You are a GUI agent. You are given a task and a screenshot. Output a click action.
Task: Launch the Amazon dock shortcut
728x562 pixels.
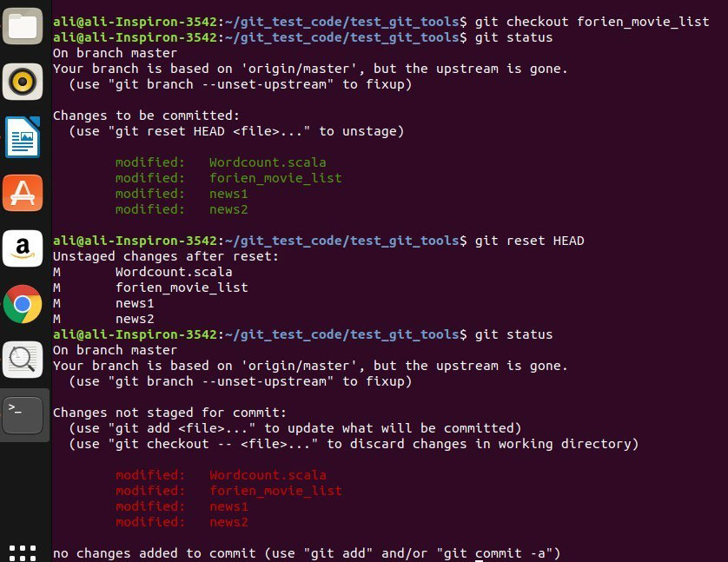[x=23, y=248]
